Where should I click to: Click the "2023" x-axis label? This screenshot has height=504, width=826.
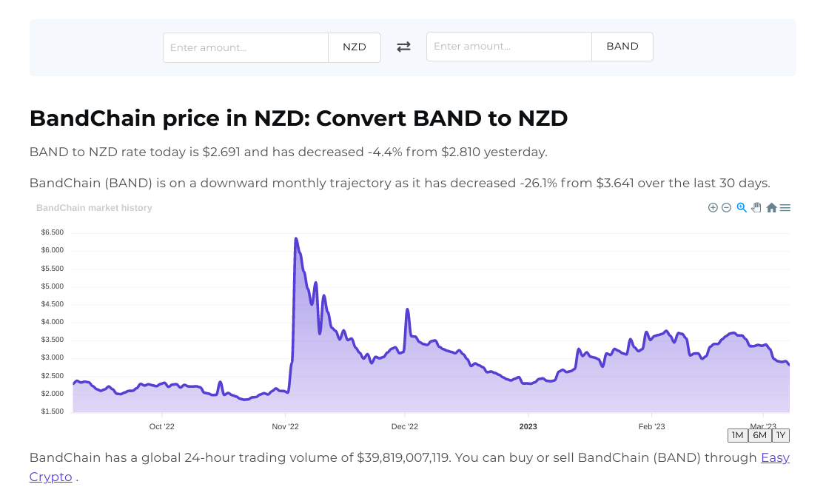click(x=528, y=426)
